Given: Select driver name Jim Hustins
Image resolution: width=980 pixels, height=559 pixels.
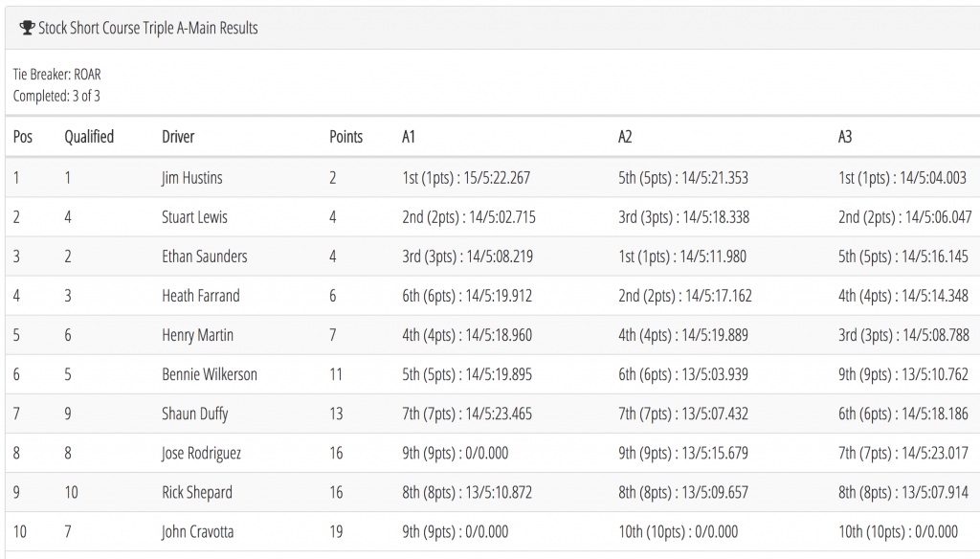Looking at the screenshot, I should point(191,178).
